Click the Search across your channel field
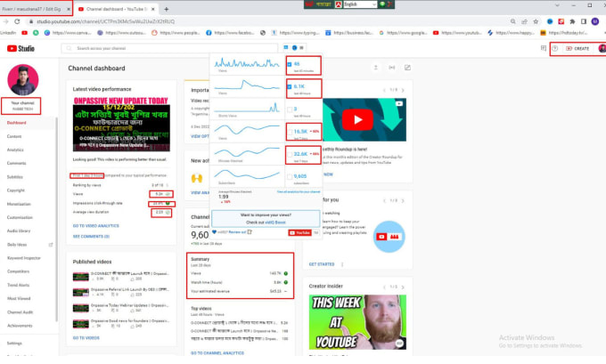The width and height of the screenshot is (606, 364). [169, 48]
